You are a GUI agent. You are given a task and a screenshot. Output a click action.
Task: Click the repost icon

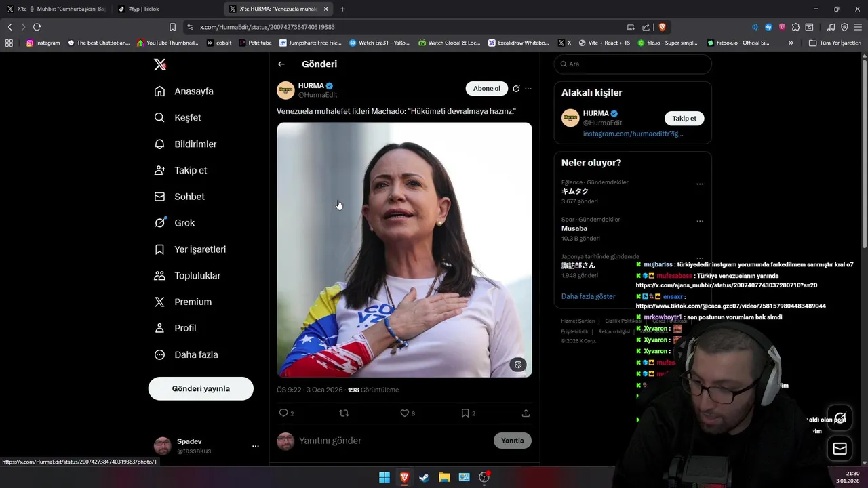[344, 413]
